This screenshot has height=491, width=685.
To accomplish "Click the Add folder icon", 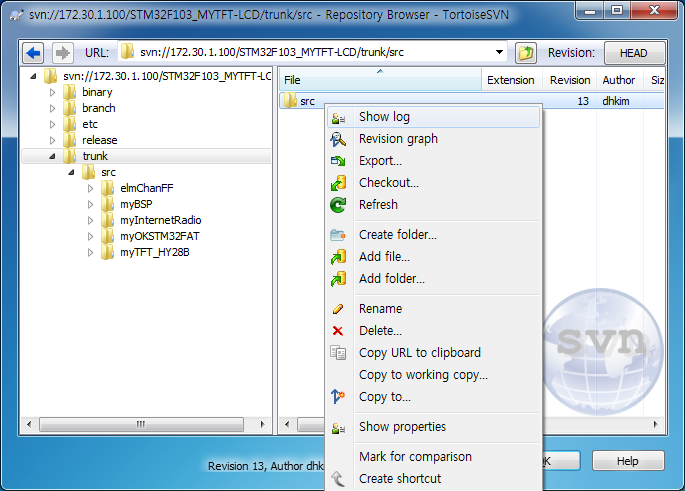I will pos(338,279).
